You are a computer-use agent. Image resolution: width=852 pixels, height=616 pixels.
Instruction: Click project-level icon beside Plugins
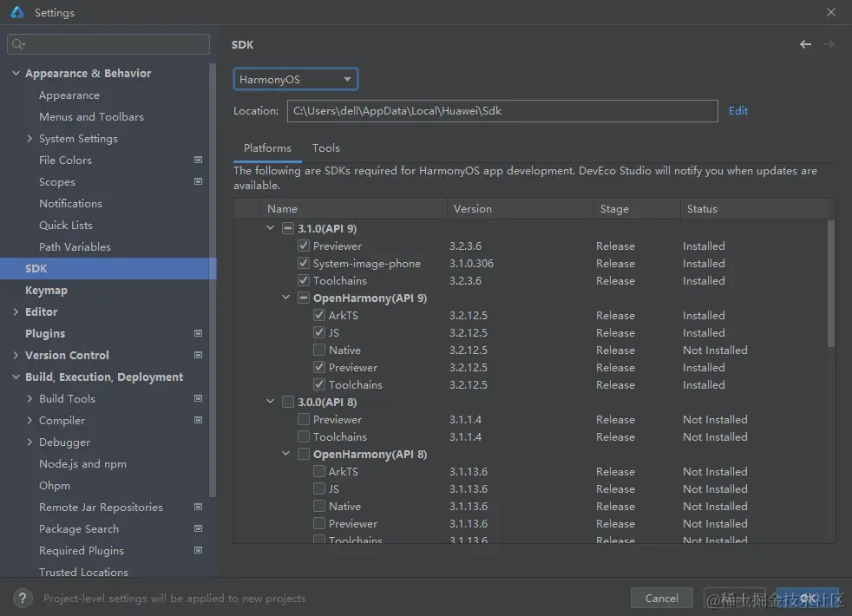click(198, 334)
